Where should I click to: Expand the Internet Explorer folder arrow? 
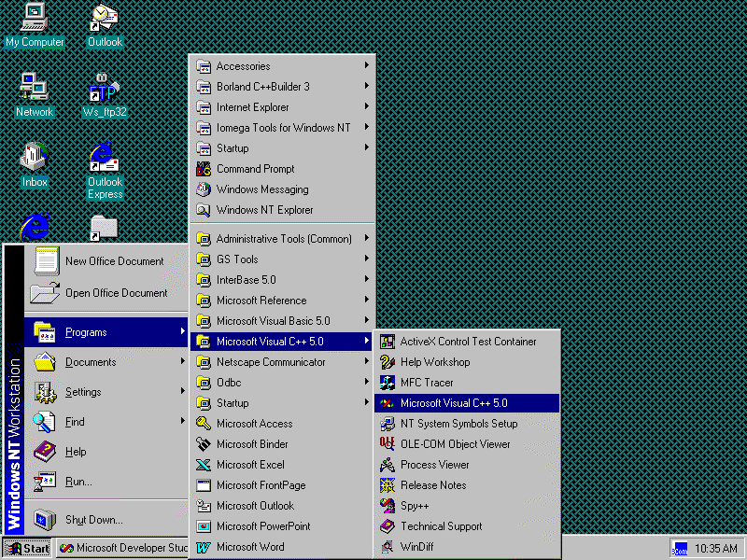(x=366, y=106)
